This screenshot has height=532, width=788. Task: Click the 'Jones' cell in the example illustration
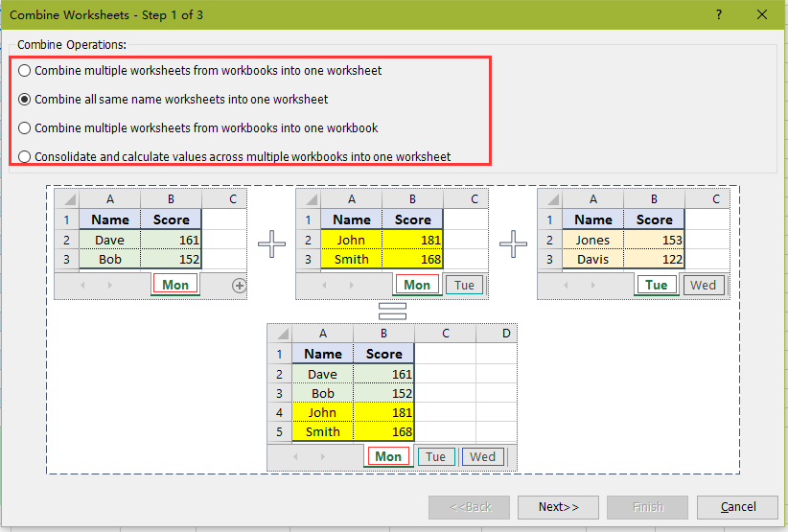[593, 241]
